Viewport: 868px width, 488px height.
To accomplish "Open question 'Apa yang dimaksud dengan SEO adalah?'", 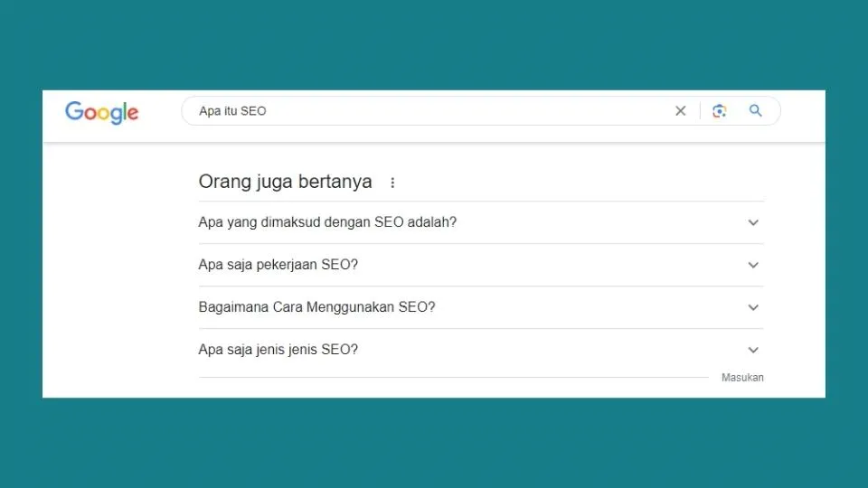I will tap(327, 222).
